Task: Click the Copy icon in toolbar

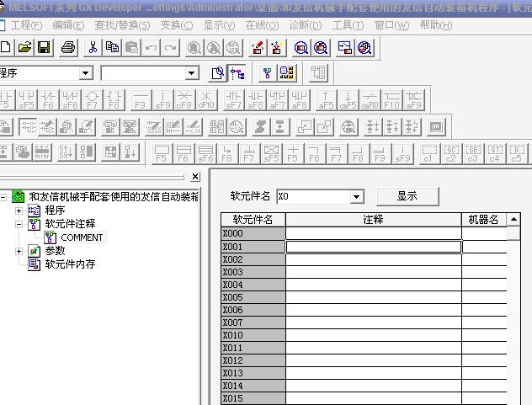Action: pos(112,47)
